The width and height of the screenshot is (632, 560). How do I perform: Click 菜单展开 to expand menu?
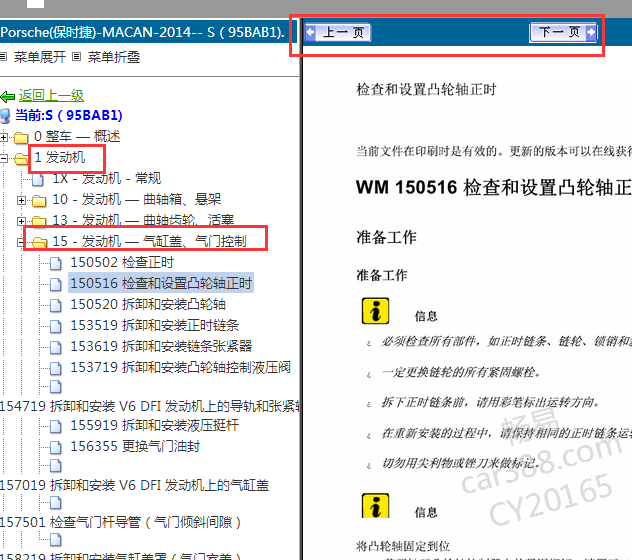pos(40,57)
